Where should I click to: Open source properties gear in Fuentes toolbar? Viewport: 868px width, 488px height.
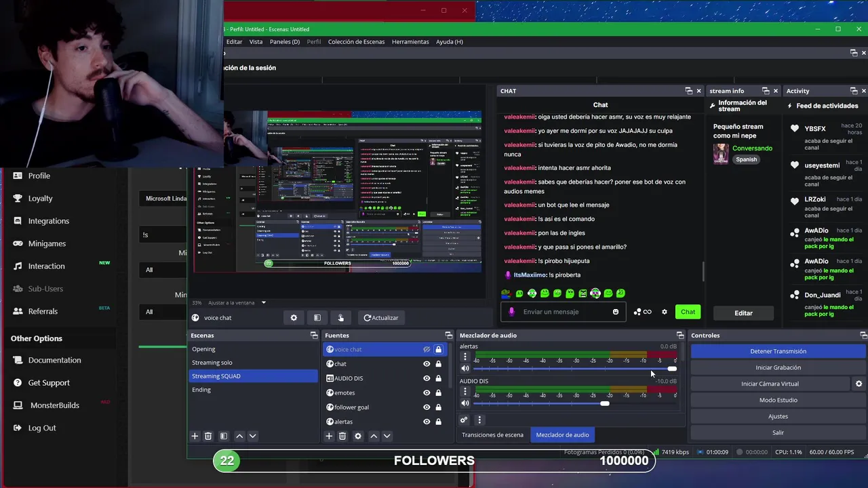pyautogui.click(x=358, y=436)
